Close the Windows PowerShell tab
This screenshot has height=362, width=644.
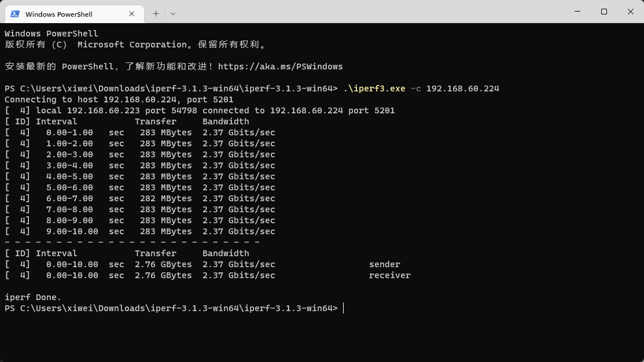(132, 14)
